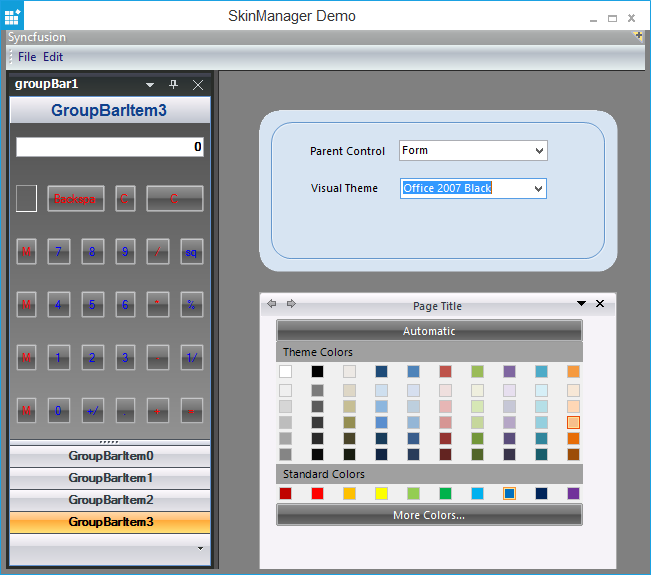Close the groupBar1 panel
The image size is (651, 575).
[197, 85]
